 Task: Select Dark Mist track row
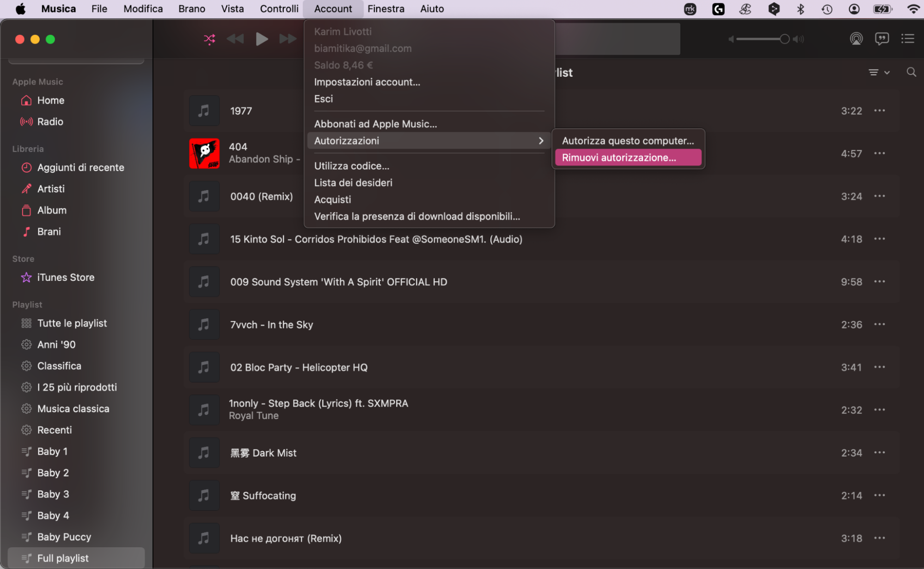[542, 453]
